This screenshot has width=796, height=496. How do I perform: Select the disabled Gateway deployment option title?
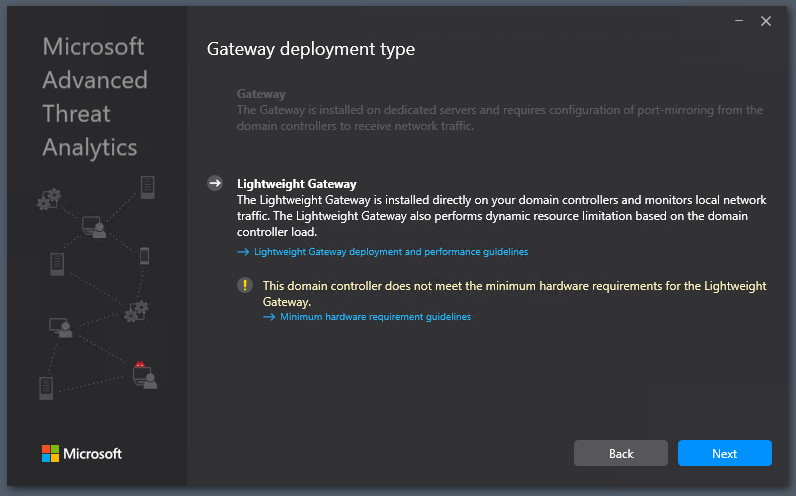tap(261, 94)
